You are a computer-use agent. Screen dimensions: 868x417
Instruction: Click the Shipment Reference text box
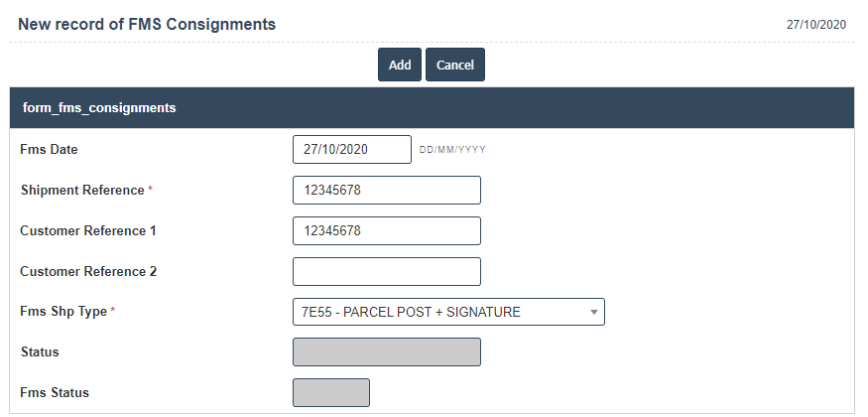coord(386,190)
